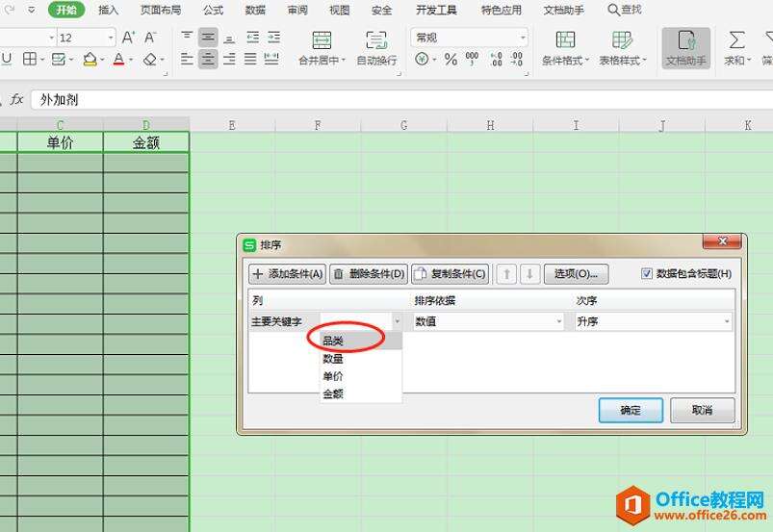This screenshot has width=773, height=532.
Task: Center text horizontally
Action: tap(208, 60)
